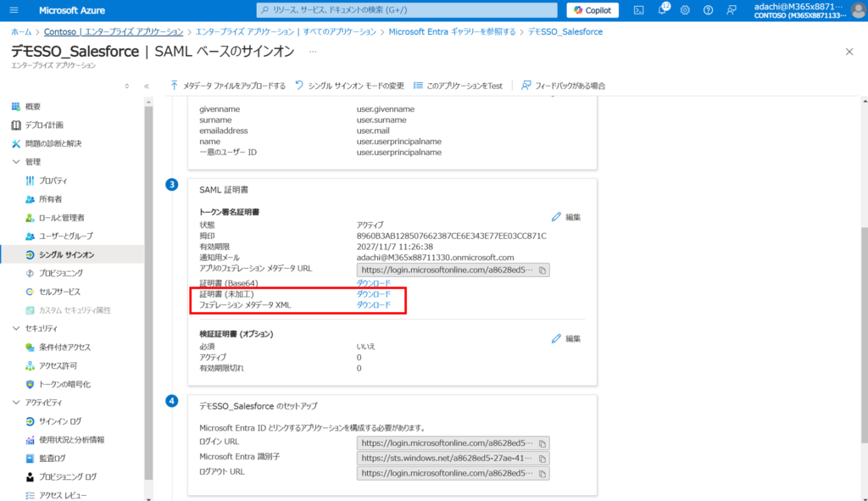This screenshot has height=501, width=868.
Task: Edit the トークン署名証明書 section
Action: coord(566,217)
